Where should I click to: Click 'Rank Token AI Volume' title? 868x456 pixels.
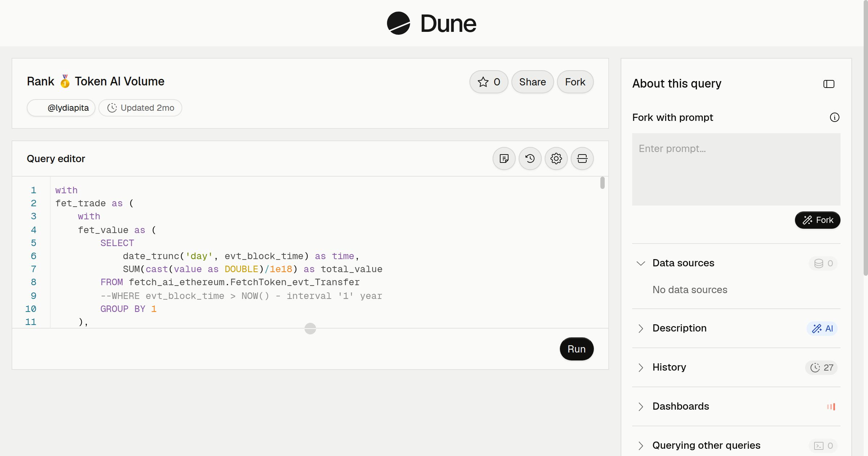coord(95,81)
